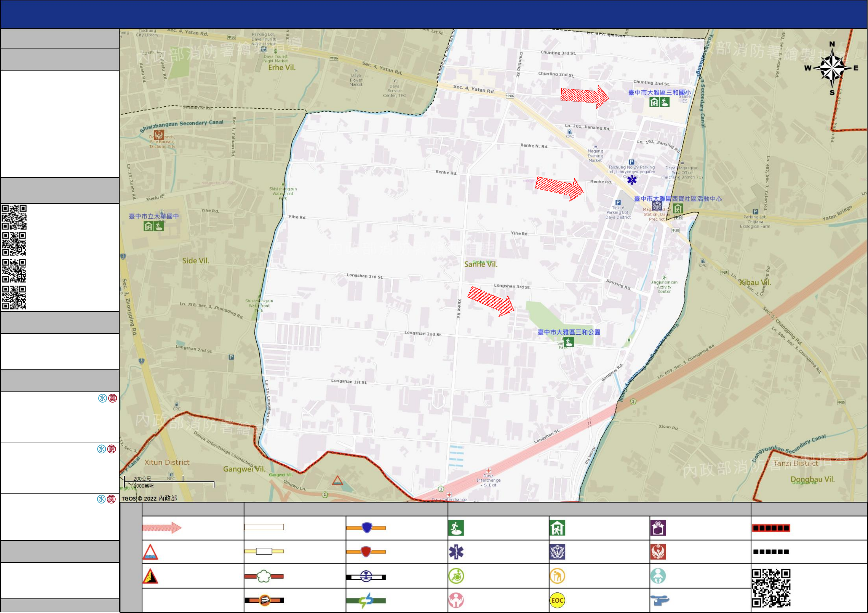Click the pink social welfare hands legend icon
The width and height of the screenshot is (868, 613).
point(456,600)
